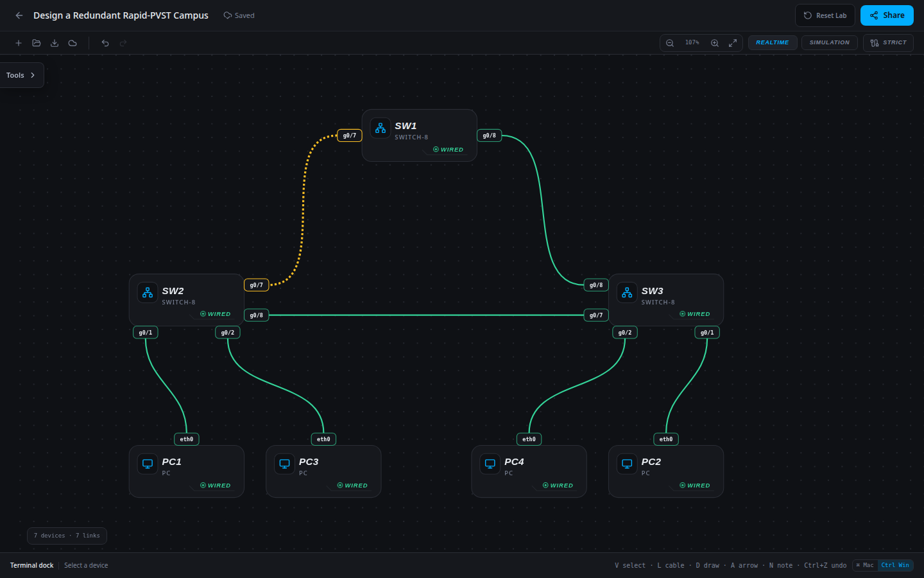Click the cloud icon in toolbar
The width and height of the screenshot is (924, 578).
pyautogui.click(x=73, y=43)
